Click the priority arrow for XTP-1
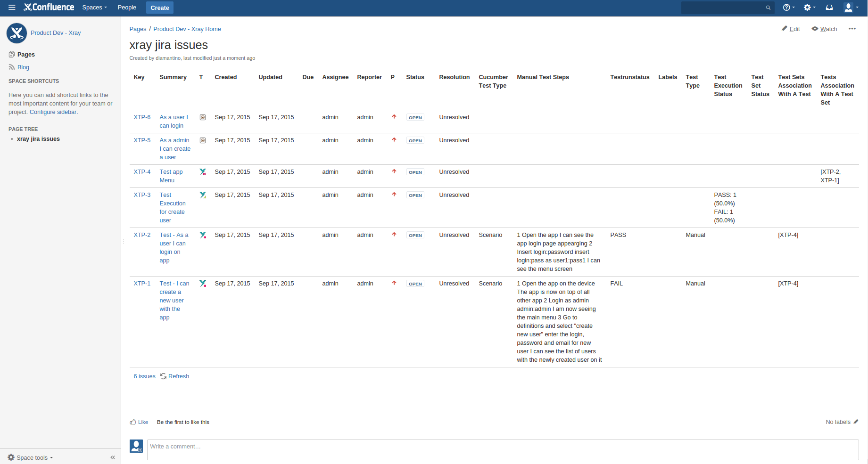868x464 pixels. (394, 283)
